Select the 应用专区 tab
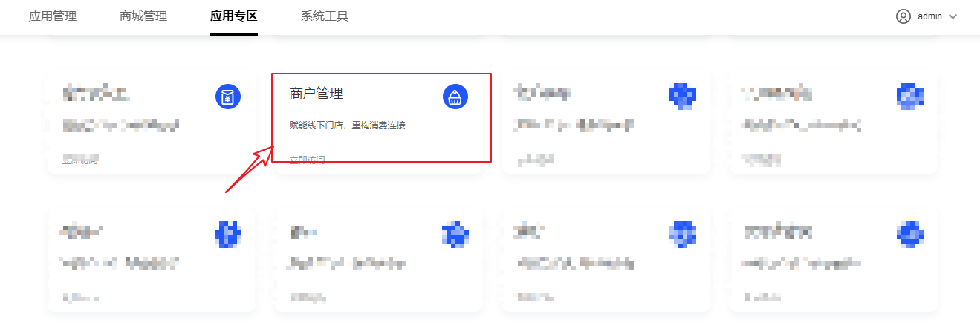Viewport: 980px width, 323px height. 234,16
